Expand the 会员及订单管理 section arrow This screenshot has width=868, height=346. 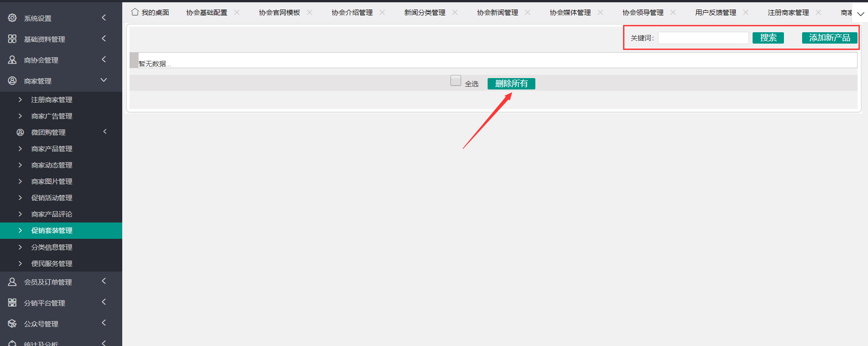[104, 282]
